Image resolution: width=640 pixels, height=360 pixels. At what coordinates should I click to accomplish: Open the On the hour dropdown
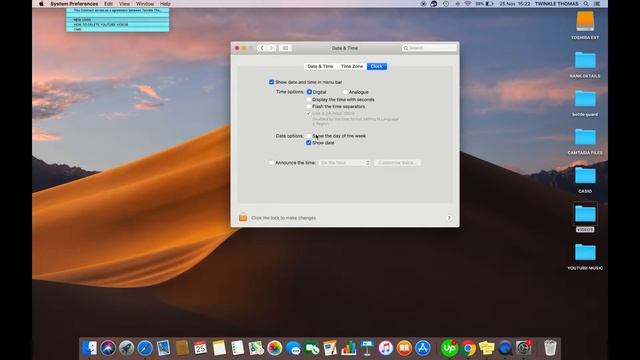pos(345,162)
